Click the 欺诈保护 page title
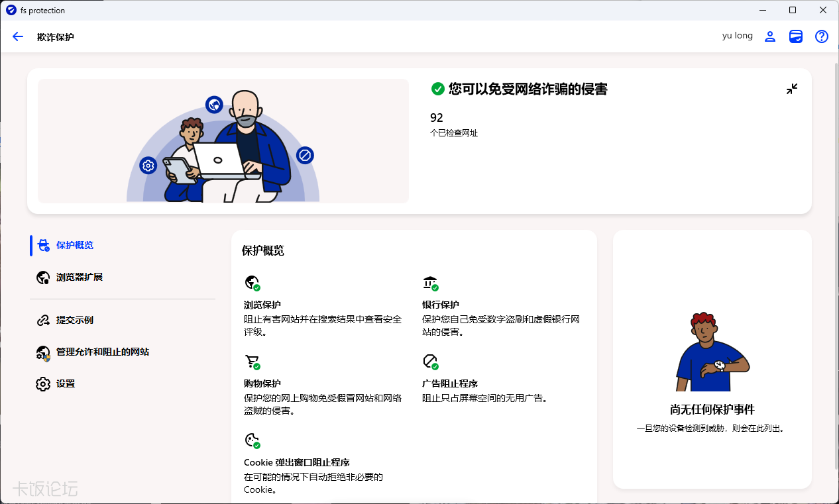The width and height of the screenshot is (839, 504). 56,37
